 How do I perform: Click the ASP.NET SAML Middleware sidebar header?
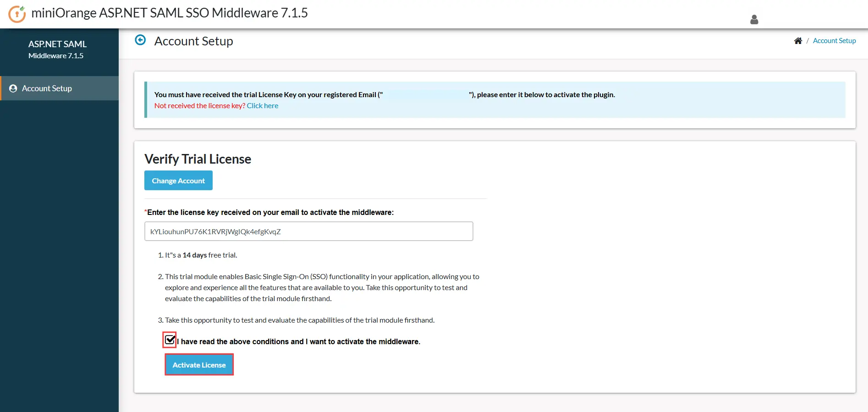coord(57,49)
